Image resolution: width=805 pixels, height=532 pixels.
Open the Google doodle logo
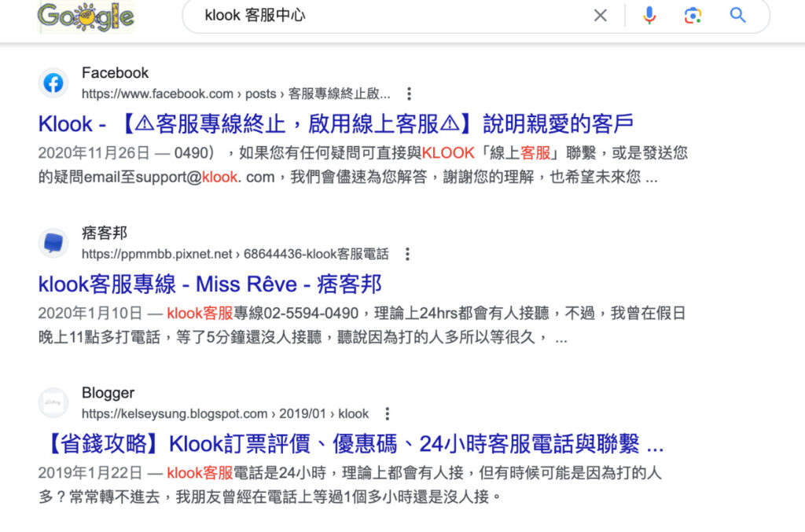click(86, 17)
